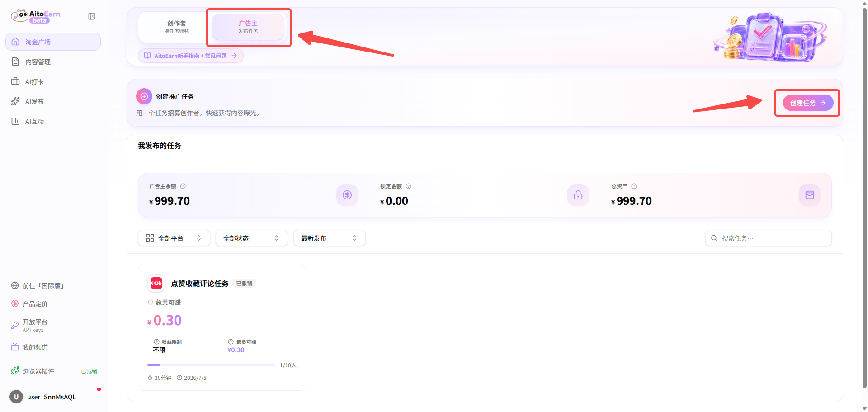Viewport: 868px width, 412px height.
Task: Click the help icon next to 总资产
Action: coord(634,186)
